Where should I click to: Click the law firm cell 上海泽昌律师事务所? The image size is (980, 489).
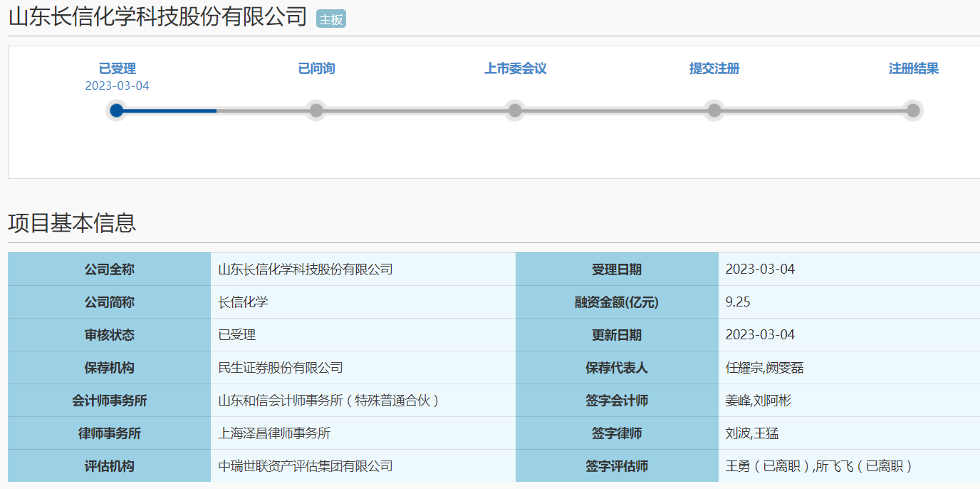(x=274, y=433)
